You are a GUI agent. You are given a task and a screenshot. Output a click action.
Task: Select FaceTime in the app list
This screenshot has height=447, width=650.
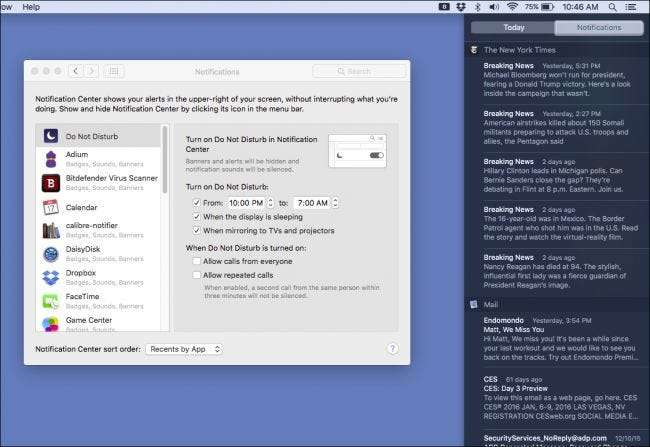click(x=99, y=301)
